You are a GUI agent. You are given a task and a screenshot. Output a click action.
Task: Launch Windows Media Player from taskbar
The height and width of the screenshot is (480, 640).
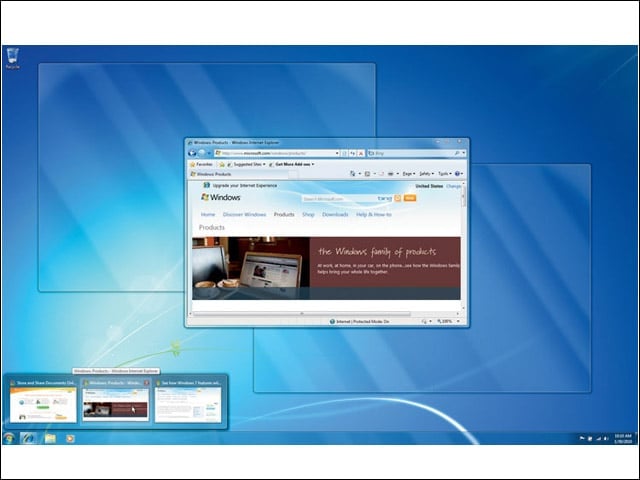70,438
